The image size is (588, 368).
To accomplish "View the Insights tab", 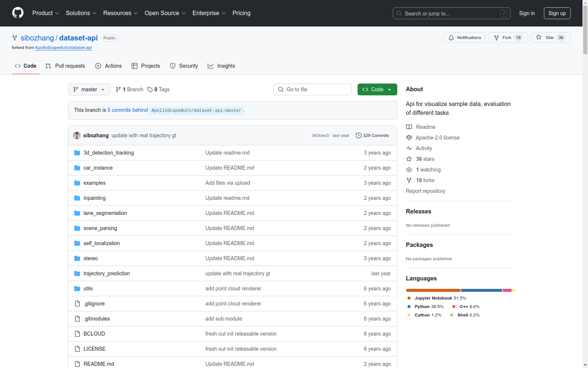I will (x=221, y=66).
